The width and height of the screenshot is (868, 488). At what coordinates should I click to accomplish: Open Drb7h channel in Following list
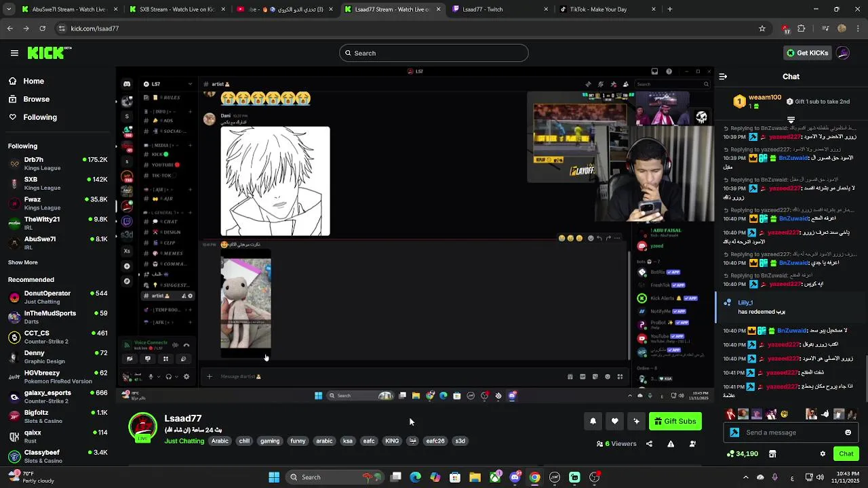[58, 163]
